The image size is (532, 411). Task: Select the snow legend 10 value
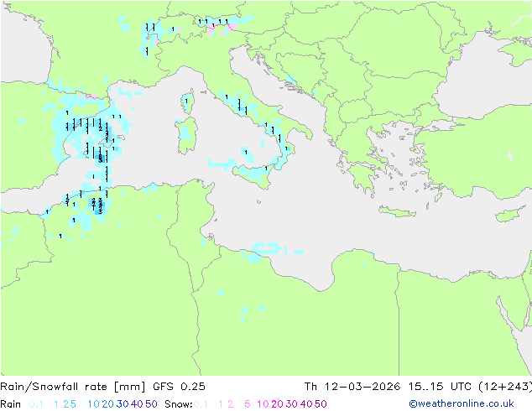[263, 404]
